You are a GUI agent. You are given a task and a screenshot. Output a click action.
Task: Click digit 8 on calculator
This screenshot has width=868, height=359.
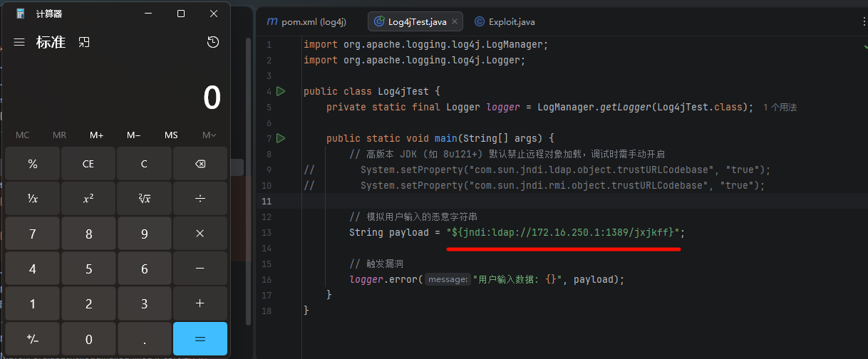click(x=88, y=234)
